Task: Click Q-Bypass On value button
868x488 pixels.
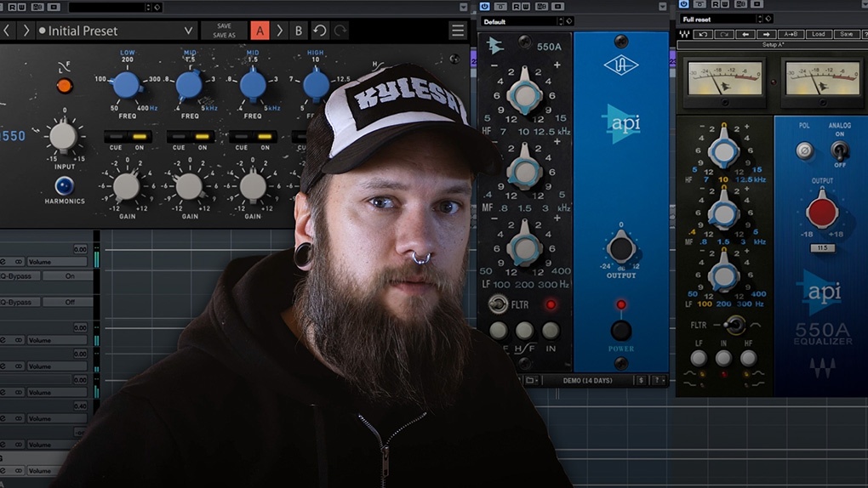Action: pos(69,275)
